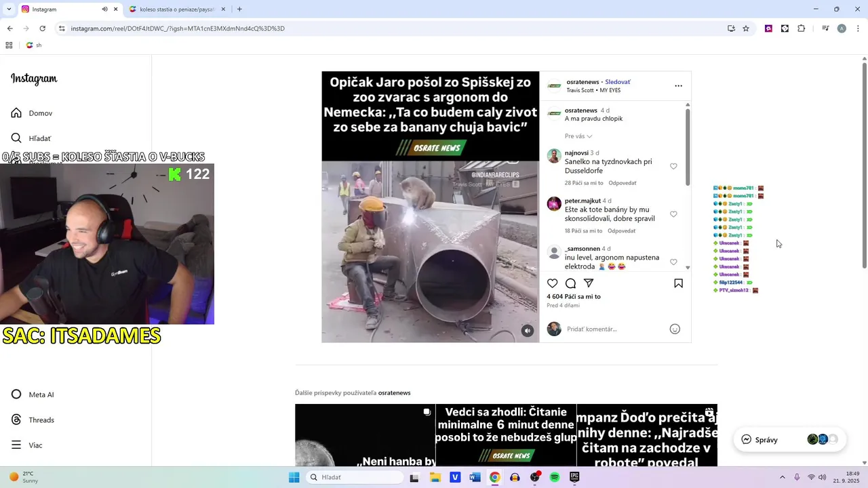Expand the Pre vás comments filter
Image resolution: width=868 pixels, height=488 pixels.
578,136
